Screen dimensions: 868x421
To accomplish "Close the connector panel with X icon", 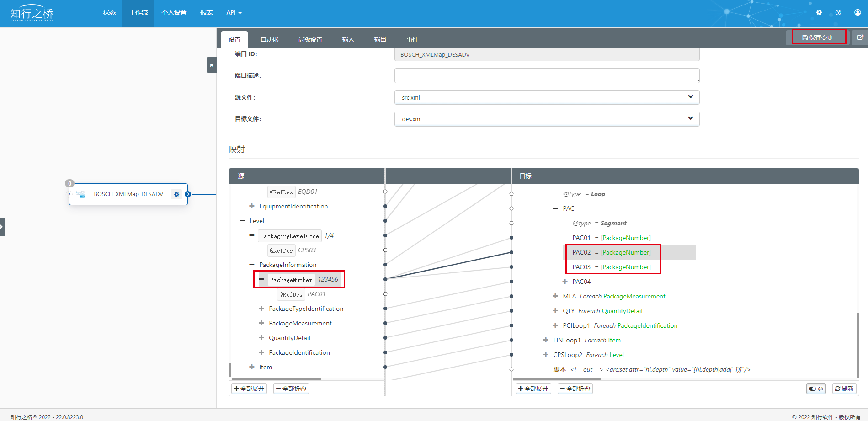I will pyautogui.click(x=211, y=65).
